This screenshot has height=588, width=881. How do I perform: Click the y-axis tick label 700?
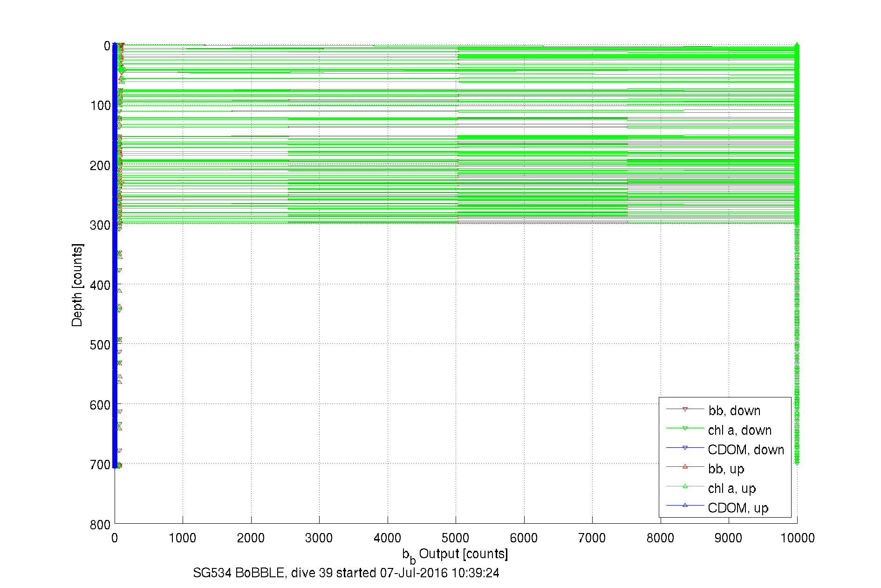click(x=101, y=465)
